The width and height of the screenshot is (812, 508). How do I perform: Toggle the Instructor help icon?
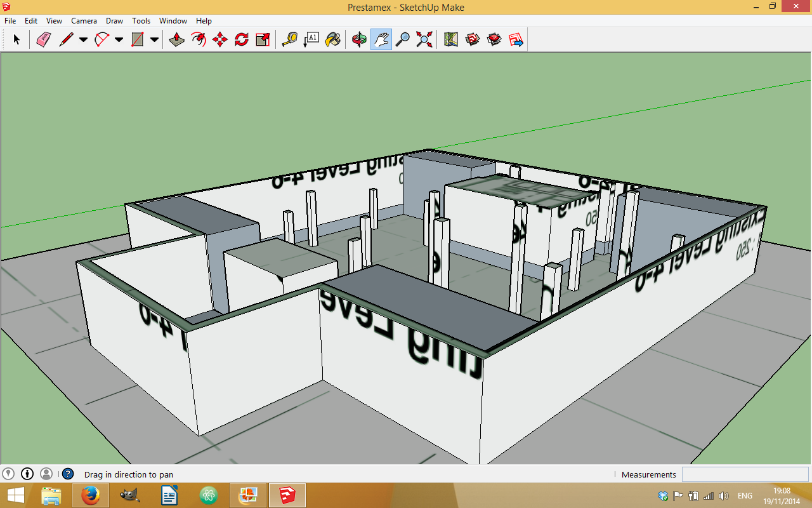tap(68, 474)
